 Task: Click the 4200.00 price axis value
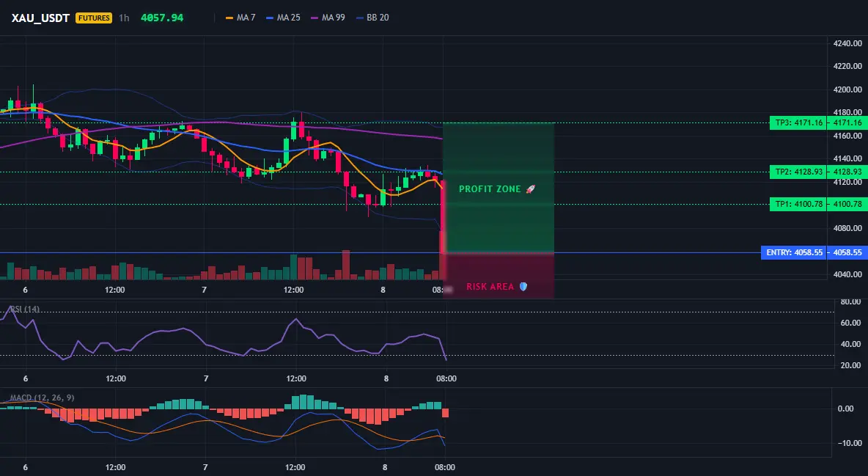click(847, 89)
